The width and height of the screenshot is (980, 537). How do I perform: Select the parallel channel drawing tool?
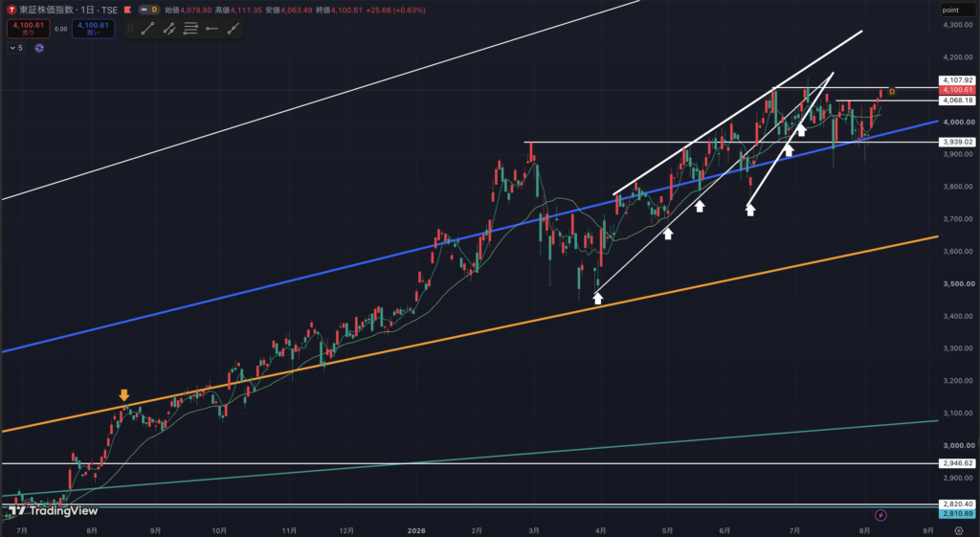click(169, 28)
